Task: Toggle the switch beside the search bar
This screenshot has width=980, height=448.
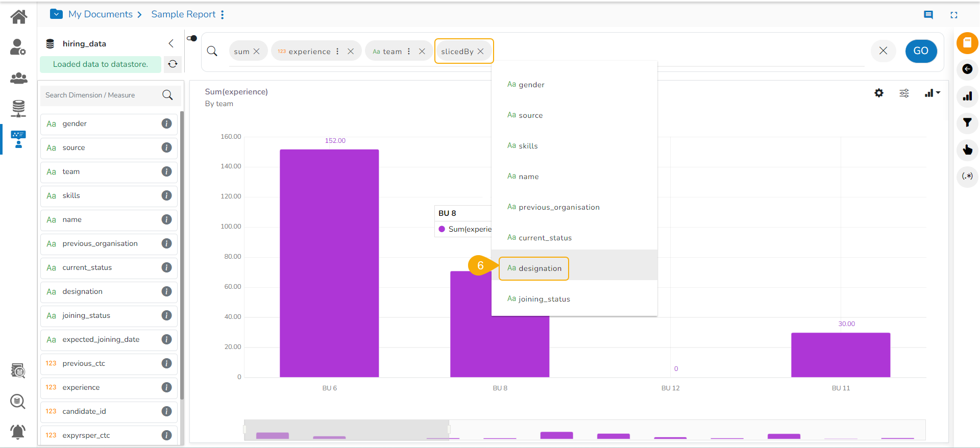Action: point(192,38)
